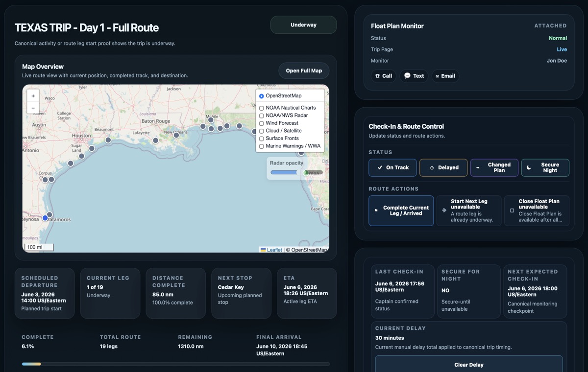Call the float plan monitor

tap(383, 76)
